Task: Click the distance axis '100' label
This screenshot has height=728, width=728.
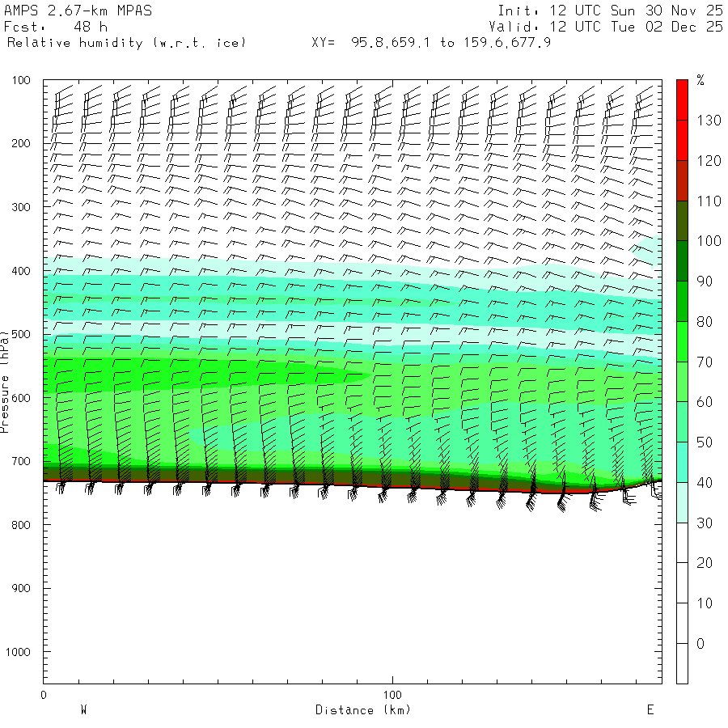Action: (392, 695)
